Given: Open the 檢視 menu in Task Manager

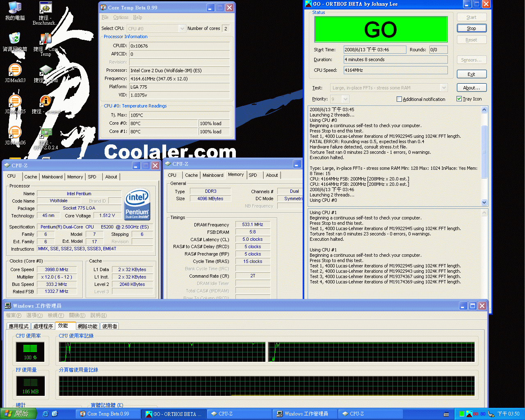Looking at the screenshot, I should (x=56, y=315).
